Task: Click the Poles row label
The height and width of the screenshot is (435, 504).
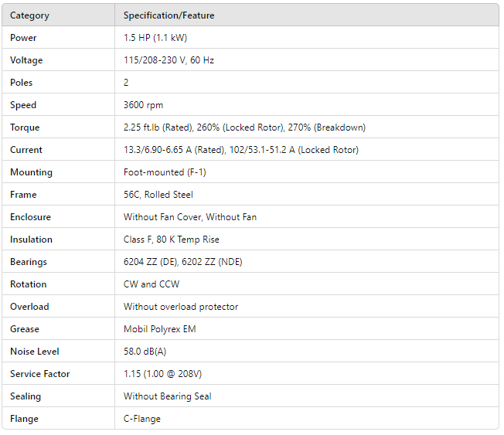Action: (x=22, y=83)
